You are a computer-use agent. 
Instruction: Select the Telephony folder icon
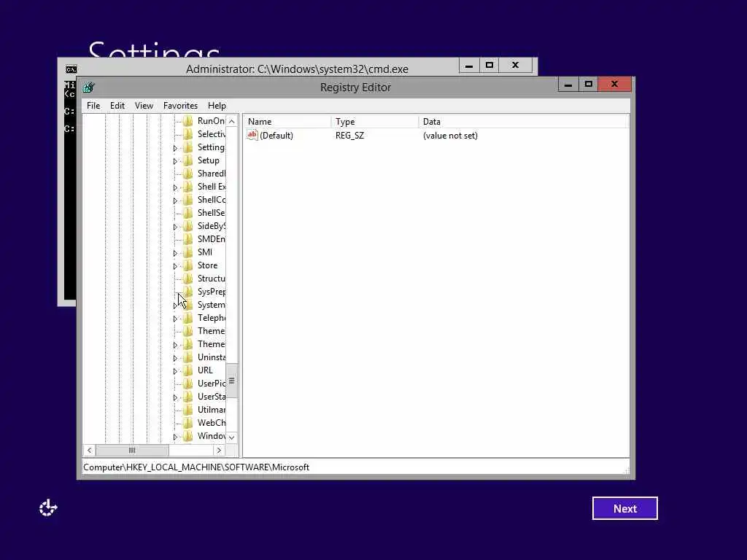point(188,318)
